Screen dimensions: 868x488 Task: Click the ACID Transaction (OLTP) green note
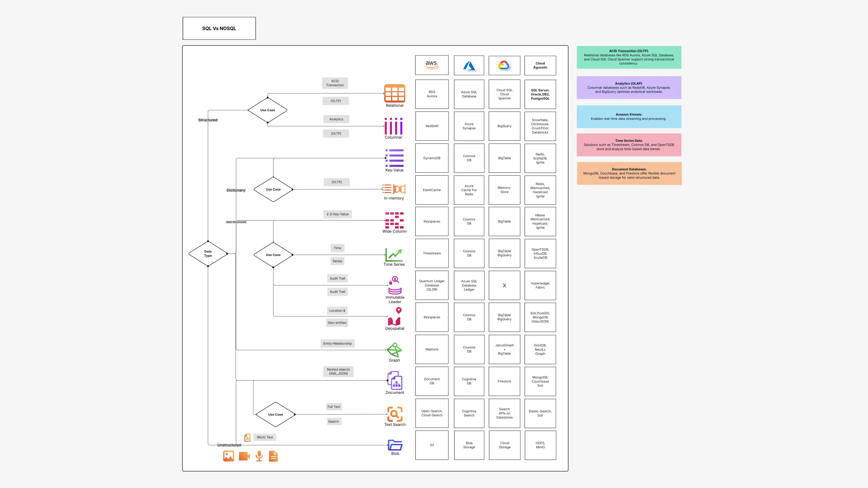tap(629, 57)
